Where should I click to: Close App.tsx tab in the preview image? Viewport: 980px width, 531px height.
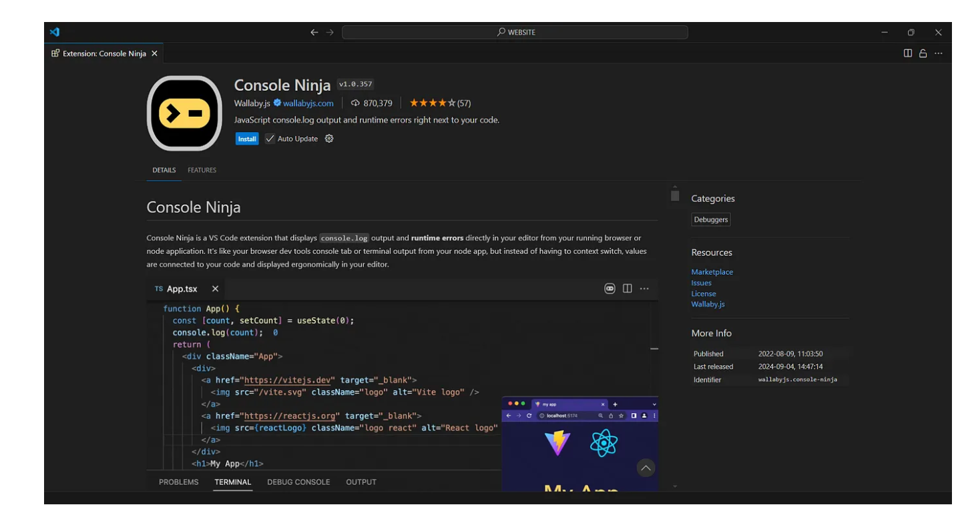tap(215, 289)
